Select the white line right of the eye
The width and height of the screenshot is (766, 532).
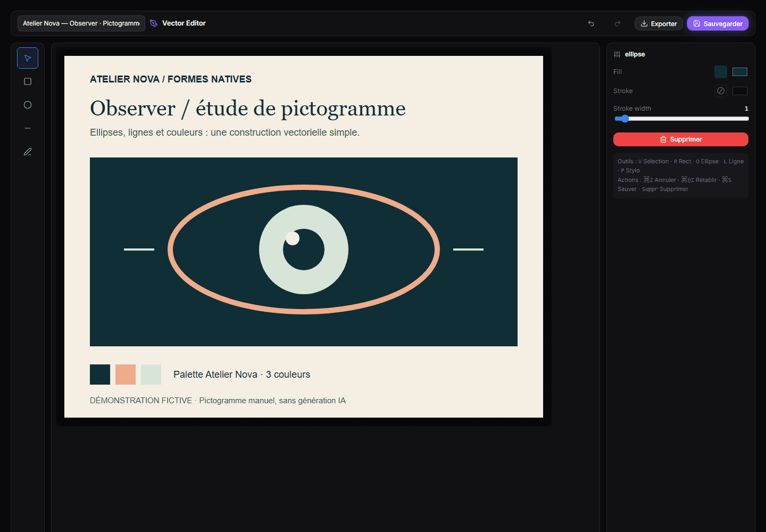coord(468,250)
